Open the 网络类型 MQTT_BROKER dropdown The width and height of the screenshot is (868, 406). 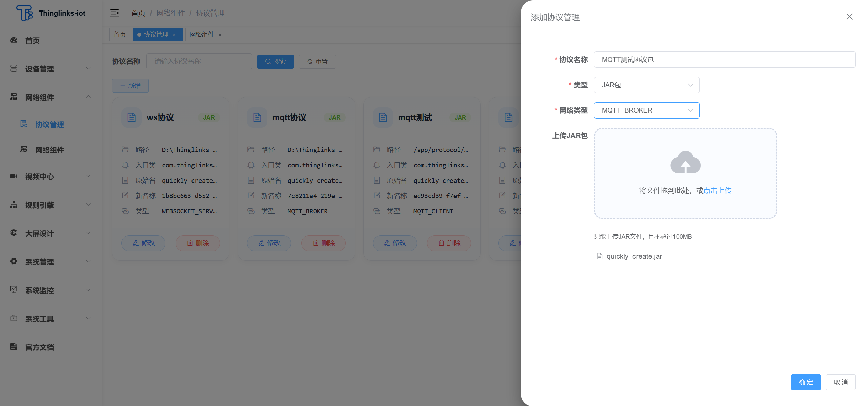[x=646, y=110]
